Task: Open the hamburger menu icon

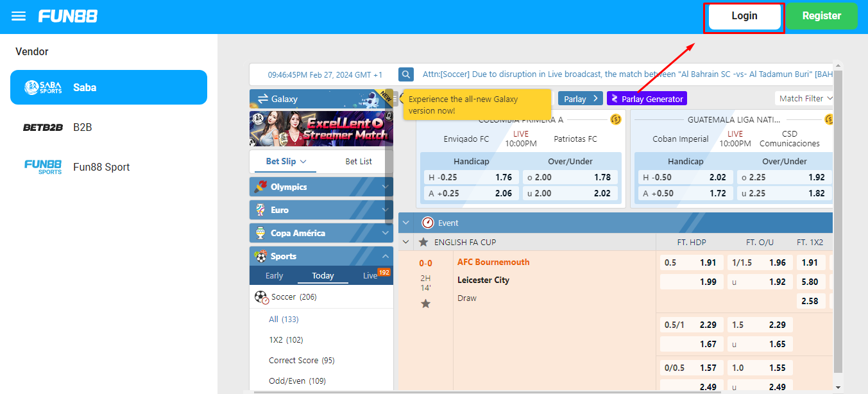Action: (19, 16)
